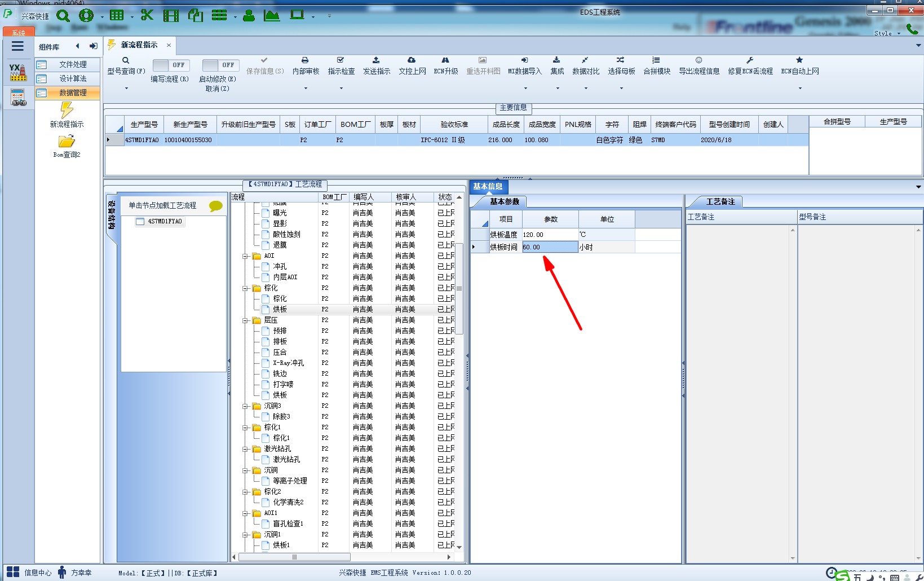Click the 指示检查 checkmark icon
The width and height of the screenshot is (924, 581).
coord(341,60)
